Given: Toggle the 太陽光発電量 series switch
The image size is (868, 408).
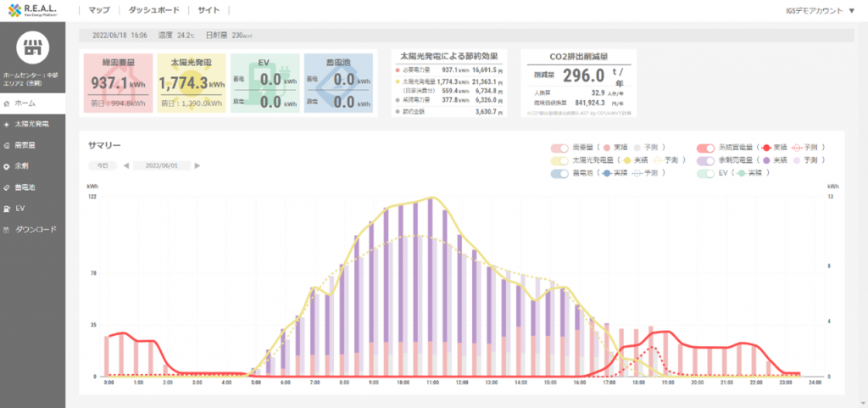Looking at the screenshot, I should pyautogui.click(x=559, y=159).
